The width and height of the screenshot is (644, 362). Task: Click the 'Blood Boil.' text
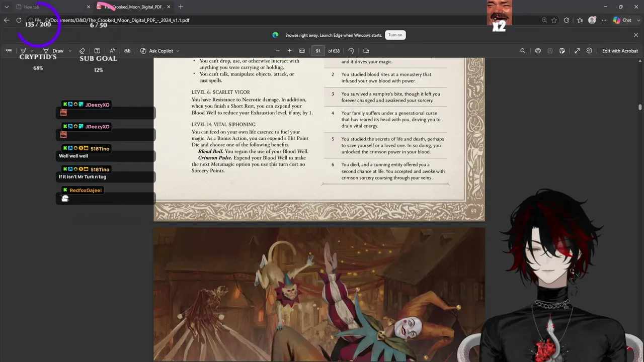tap(210, 151)
